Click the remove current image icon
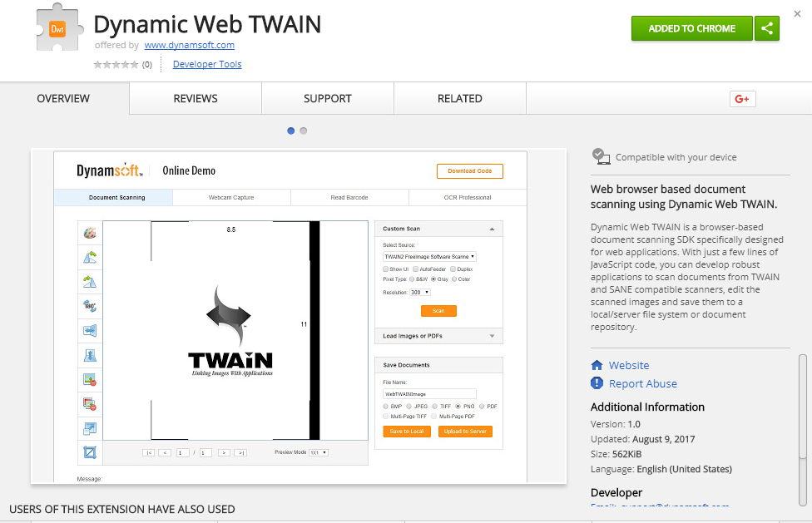The image size is (812, 523). 90,380
